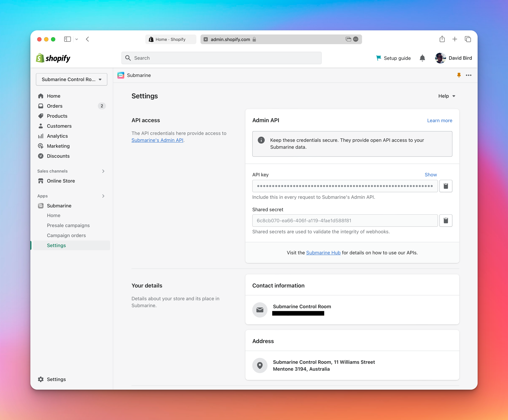Open notifications bell
The image size is (508, 420).
[422, 58]
